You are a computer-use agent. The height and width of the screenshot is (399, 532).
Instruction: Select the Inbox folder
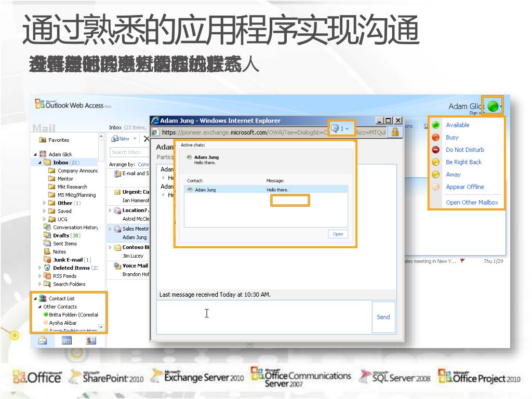[x=66, y=163]
